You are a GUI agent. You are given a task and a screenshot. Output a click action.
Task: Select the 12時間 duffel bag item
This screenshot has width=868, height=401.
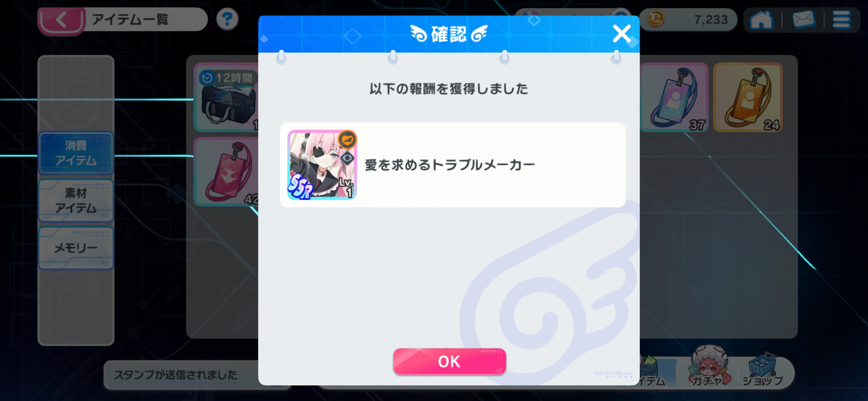pyautogui.click(x=226, y=97)
